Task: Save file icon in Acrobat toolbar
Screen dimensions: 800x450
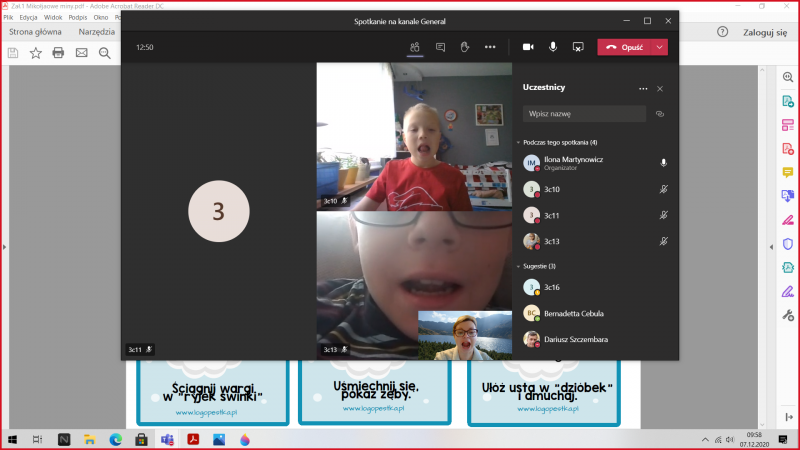Action: (x=13, y=53)
